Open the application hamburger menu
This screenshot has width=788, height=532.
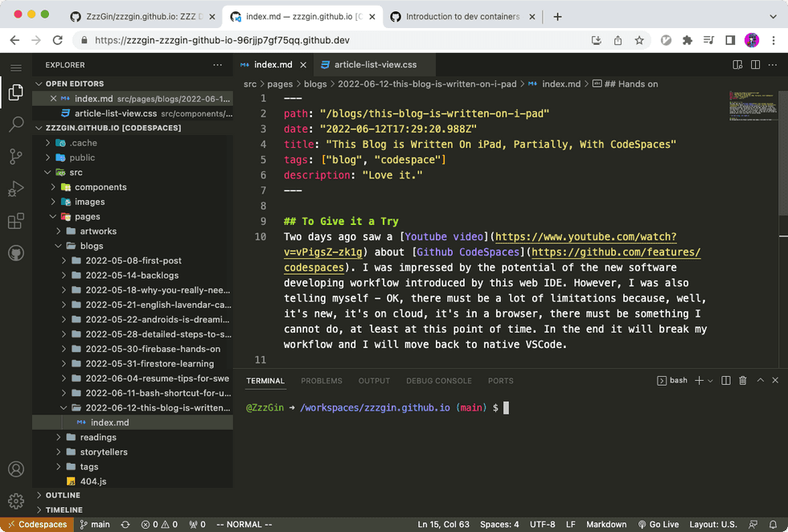coord(15,68)
